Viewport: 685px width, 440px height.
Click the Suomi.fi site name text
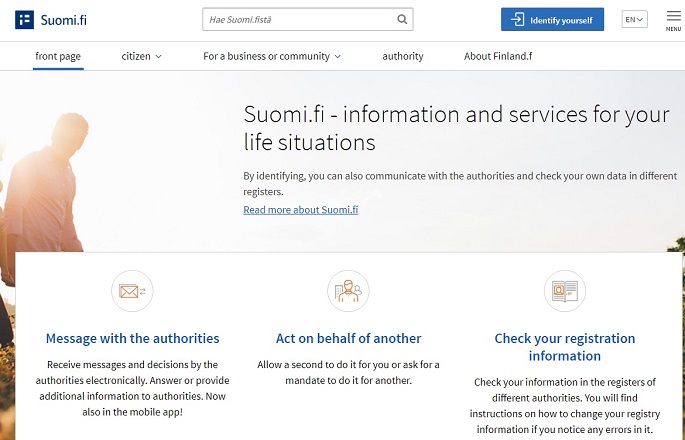click(x=63, y=20)
